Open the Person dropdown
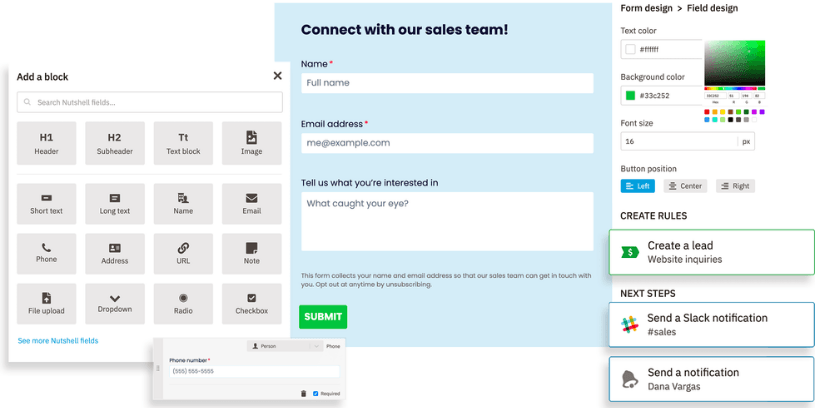The height and width of the screenshot is (408, 815). click(284, 346)
